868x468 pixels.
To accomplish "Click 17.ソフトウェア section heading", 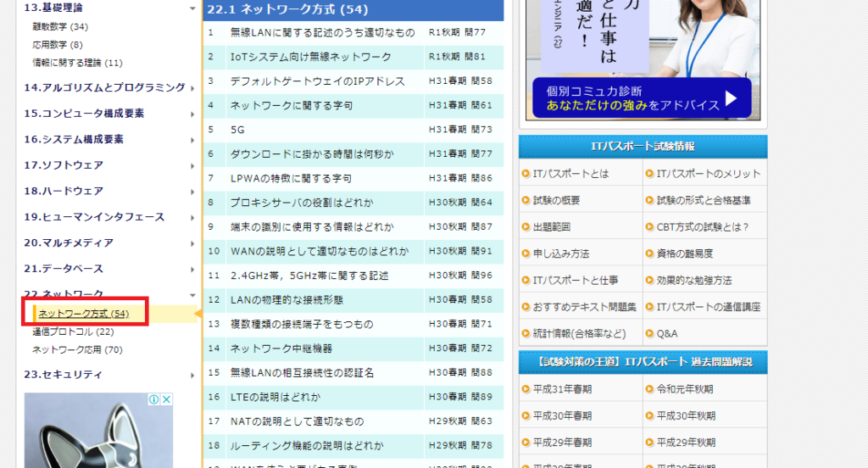I will (63, 165).
